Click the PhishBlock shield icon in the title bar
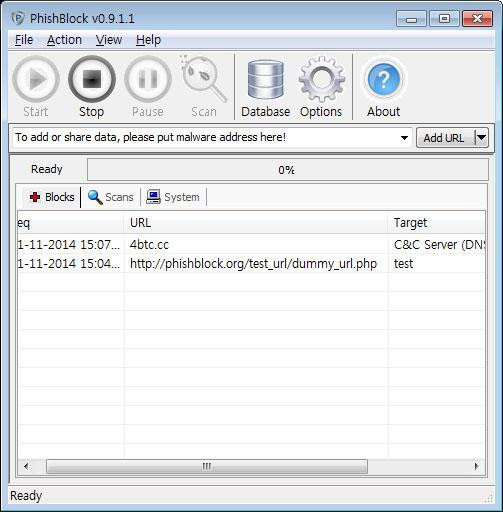503x512 pixels. 18,18
